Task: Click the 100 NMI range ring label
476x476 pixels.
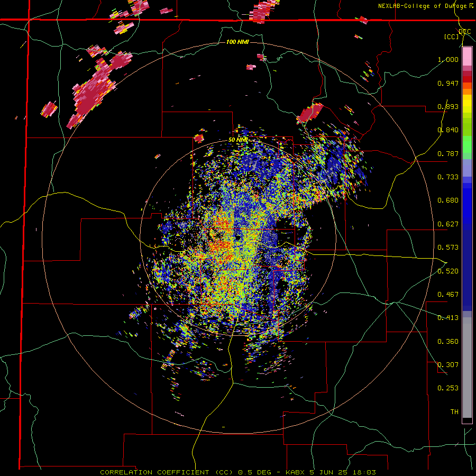Action: point(237,42)
